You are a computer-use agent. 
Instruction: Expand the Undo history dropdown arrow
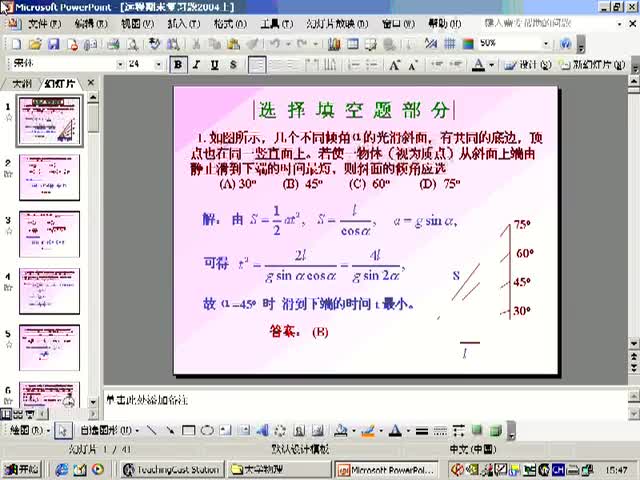point(288,44)
